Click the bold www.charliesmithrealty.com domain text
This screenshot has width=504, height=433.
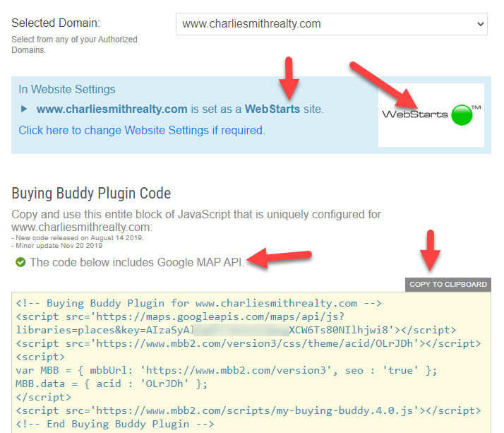tap(112, 109)
